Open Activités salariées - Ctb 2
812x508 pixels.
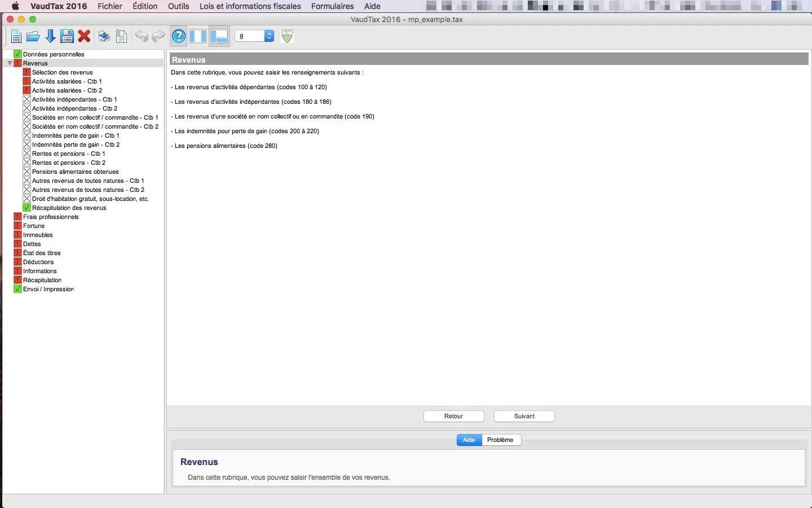[67, 90]
